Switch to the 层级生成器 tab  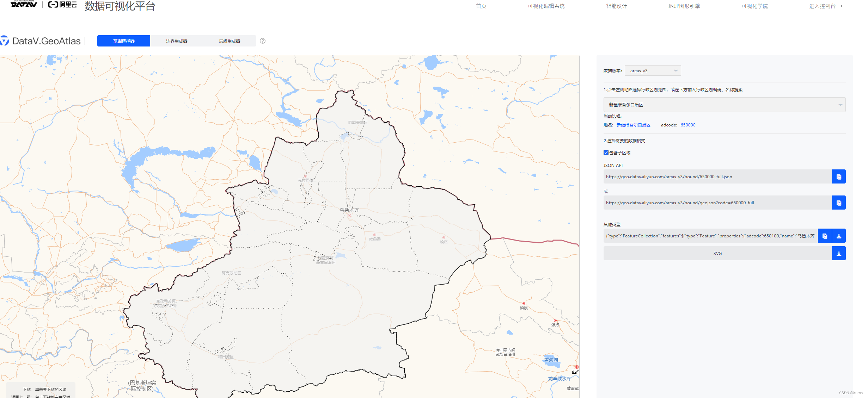pos(230,41)
